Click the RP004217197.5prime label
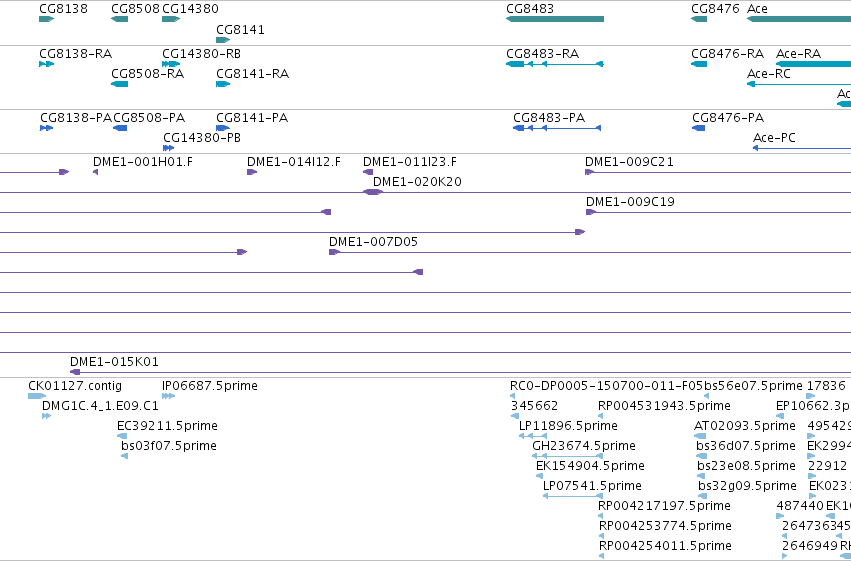This screenshot has width=851, height=561. coord(664,506)
